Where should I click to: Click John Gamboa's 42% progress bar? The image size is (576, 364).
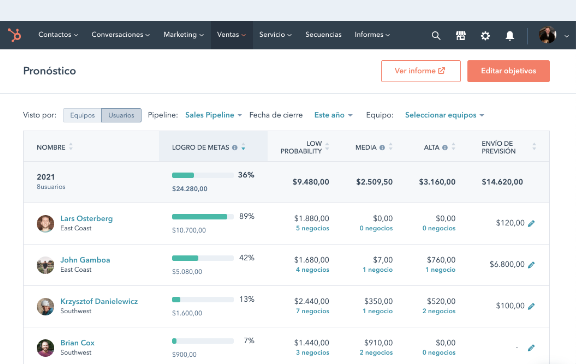(x=203, y=258)
